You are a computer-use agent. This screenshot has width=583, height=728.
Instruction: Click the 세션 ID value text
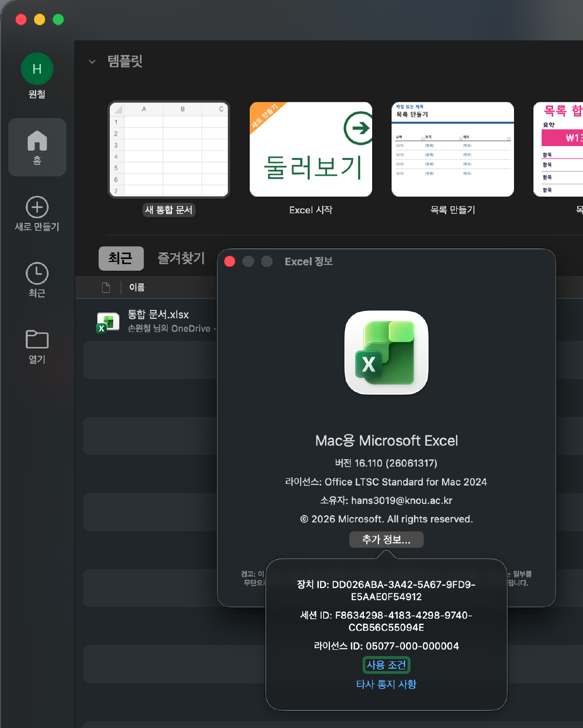[386, 621]
